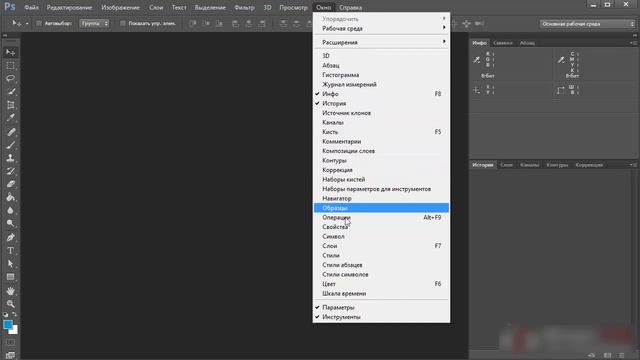Swap foreground and background colors
The image size is (640, 360).
tap(15, 314)
